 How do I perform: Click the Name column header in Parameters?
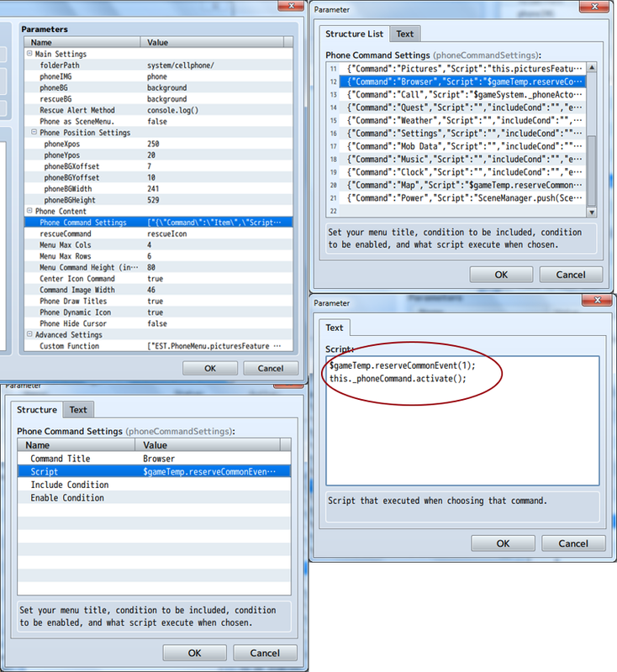click(x=82, y=42)
